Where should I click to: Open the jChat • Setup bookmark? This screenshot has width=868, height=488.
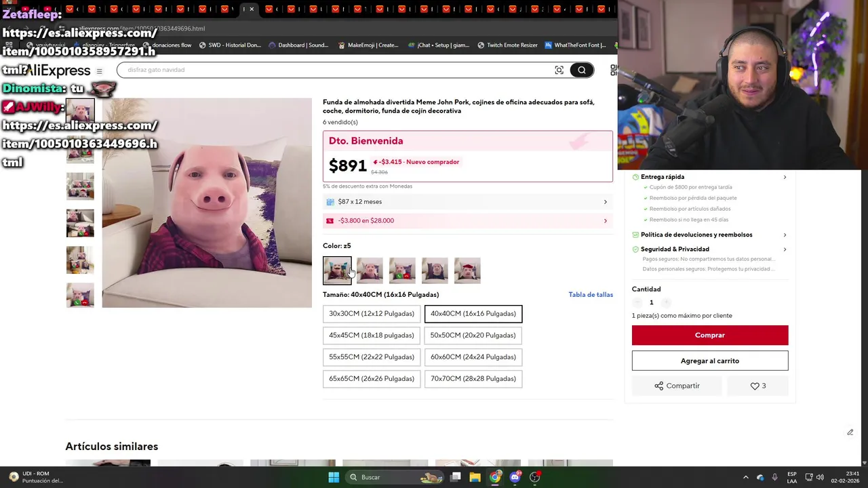coord(439,45)
